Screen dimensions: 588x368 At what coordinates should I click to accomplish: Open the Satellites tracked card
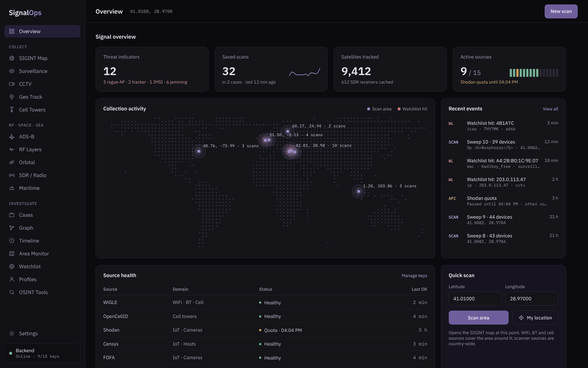click(390, 69)
